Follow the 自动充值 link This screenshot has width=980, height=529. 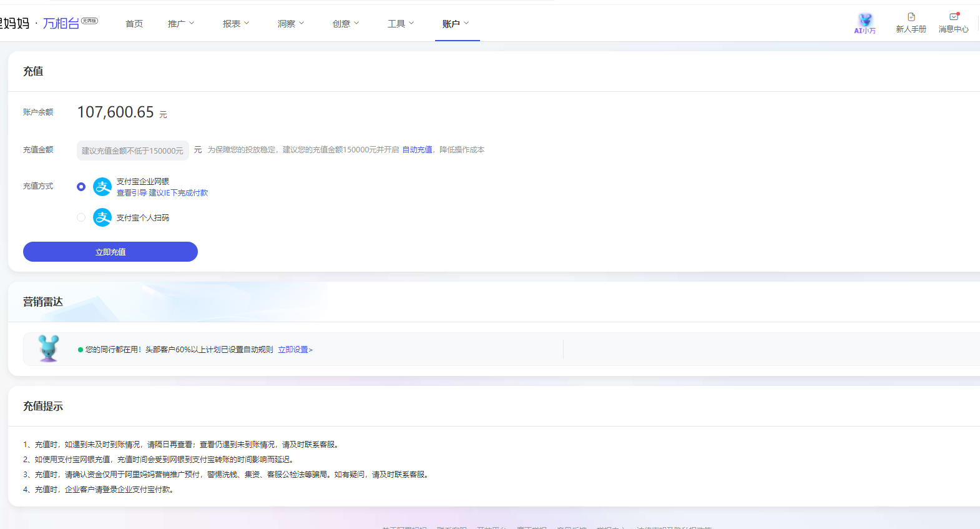[417, 150]
